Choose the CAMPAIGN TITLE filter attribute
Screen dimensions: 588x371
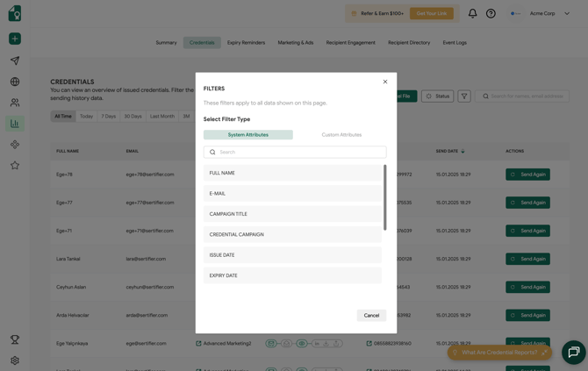pos(292,214)
